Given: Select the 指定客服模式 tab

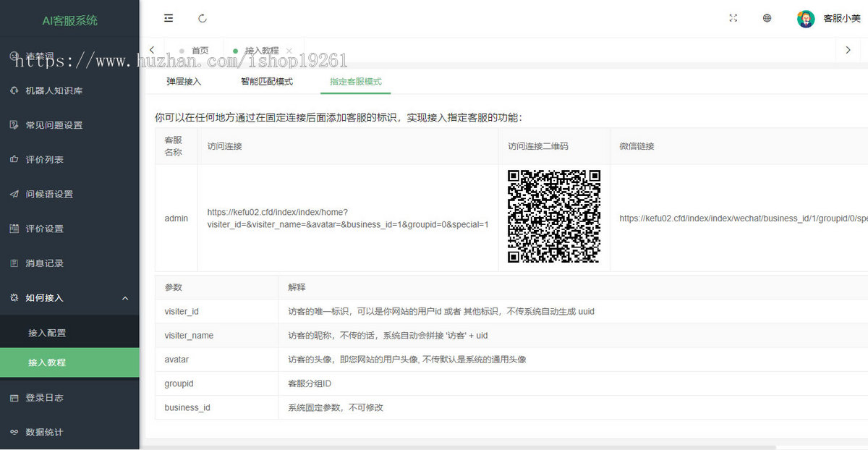Looking at the screenshot, I should pos(356,82).
